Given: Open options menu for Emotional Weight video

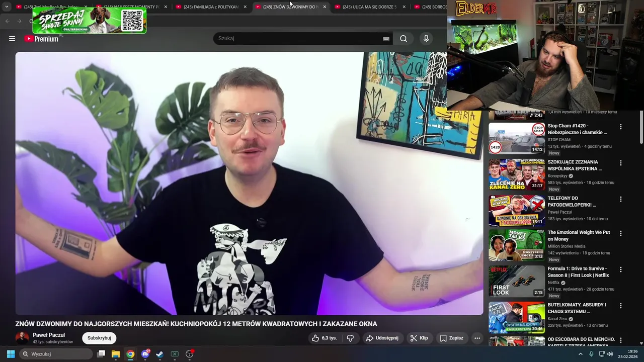Looking at the screenshot, I should 621,234.
